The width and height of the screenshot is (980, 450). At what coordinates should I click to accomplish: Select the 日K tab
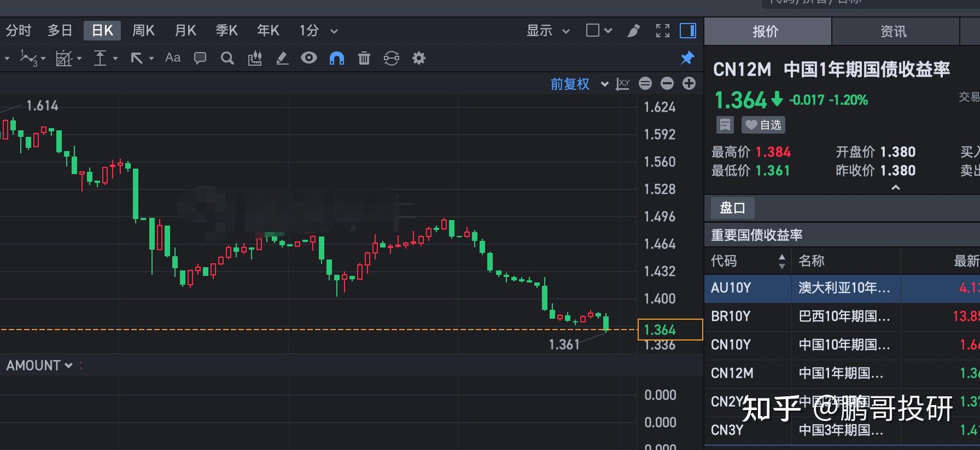point(102,31)
